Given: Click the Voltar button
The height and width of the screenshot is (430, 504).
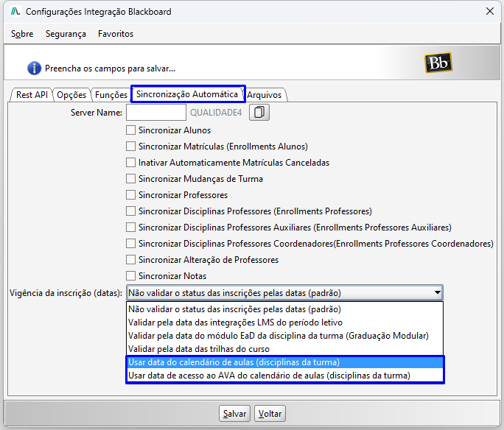Looking at the screenshot, I should tap(270, 414).
